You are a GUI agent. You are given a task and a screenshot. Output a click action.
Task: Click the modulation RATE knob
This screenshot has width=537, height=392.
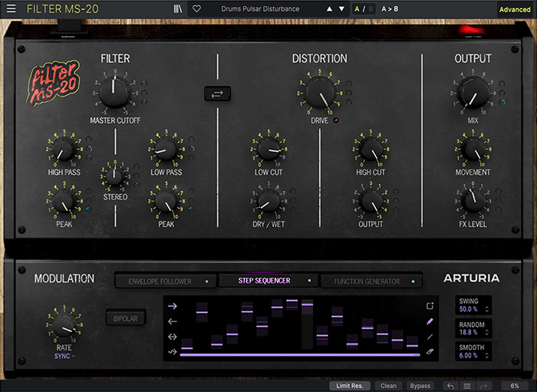pos(64,325)
